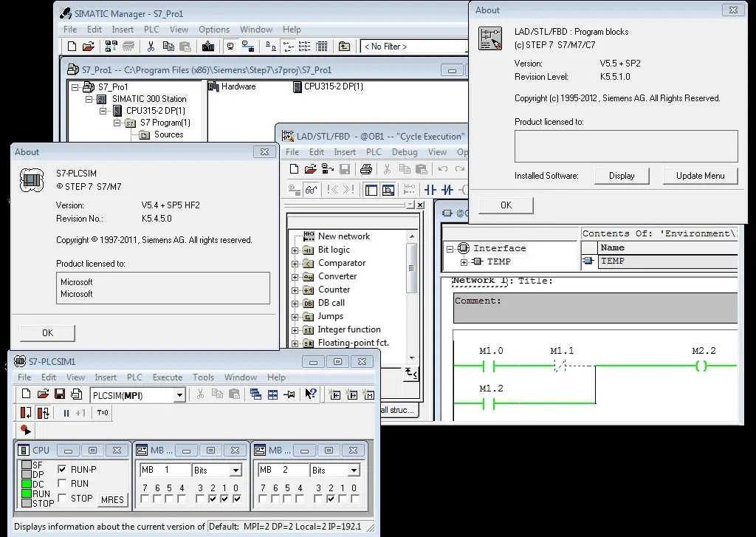Expand Comparator folder in elements tree

(x=295, y=264)
